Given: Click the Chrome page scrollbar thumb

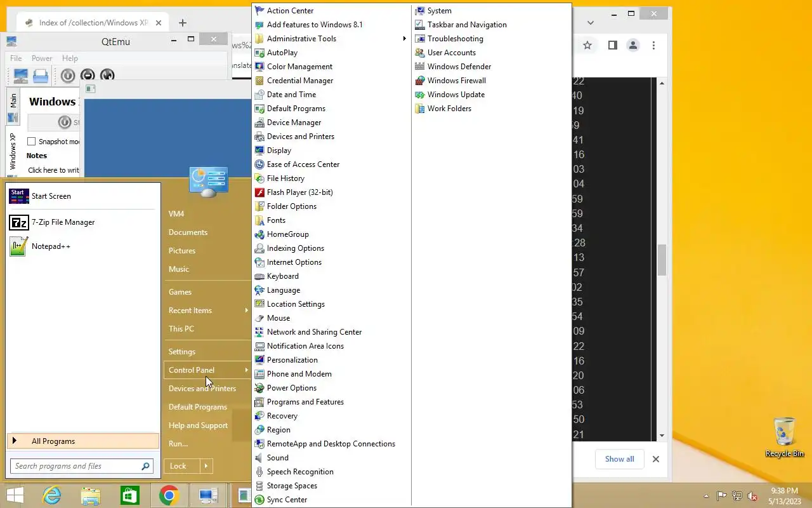Looking at the screenshot, I should tap(662, 260).
